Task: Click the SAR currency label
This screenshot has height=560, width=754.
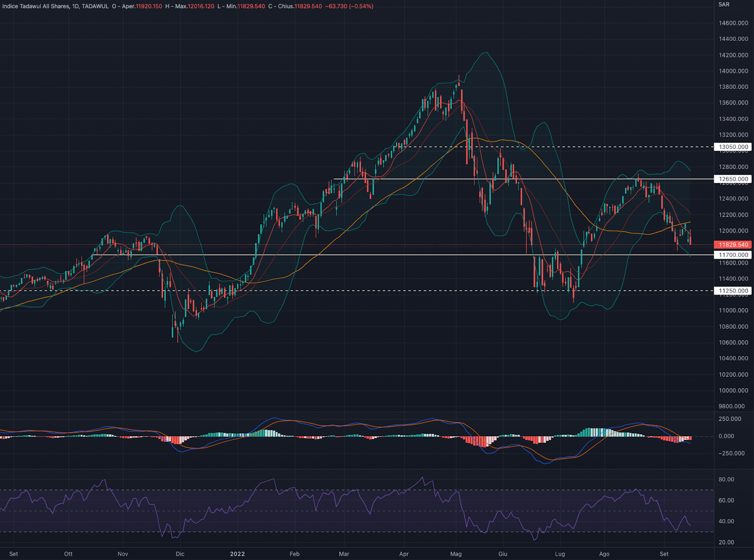Action: [724, 4]
